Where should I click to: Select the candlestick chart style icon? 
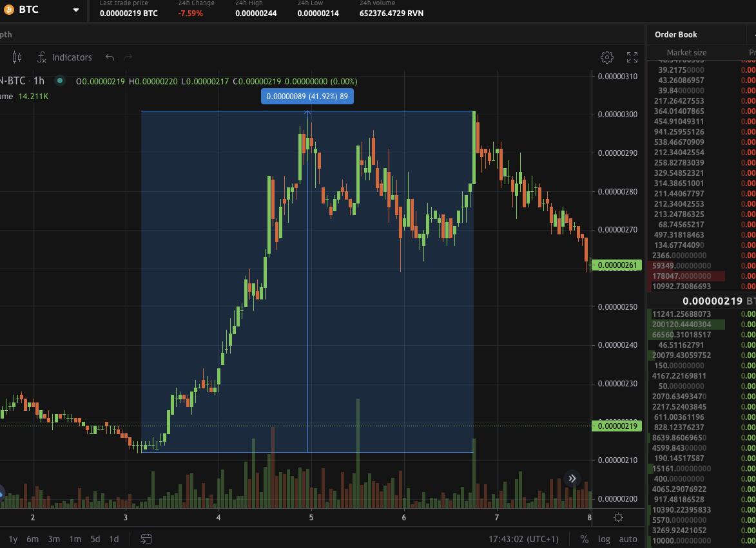(x=17, y=57)
